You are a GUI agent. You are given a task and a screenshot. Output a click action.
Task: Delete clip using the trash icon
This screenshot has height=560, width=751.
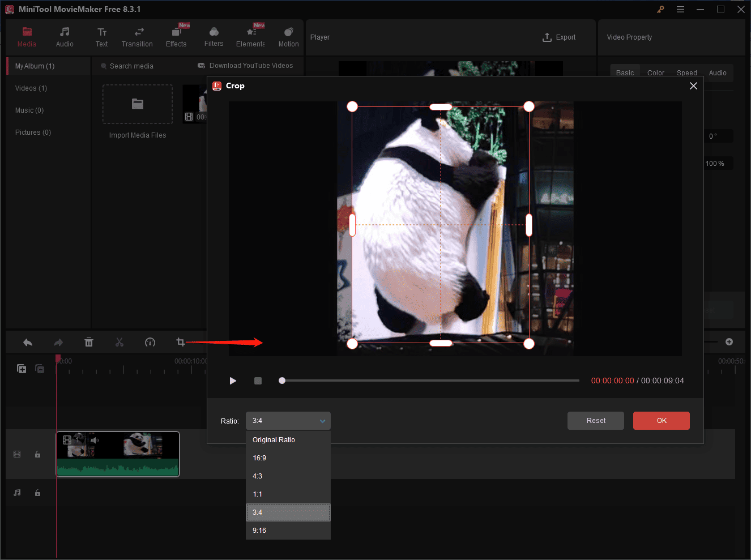pyautogui.click(x=89, y=342)
